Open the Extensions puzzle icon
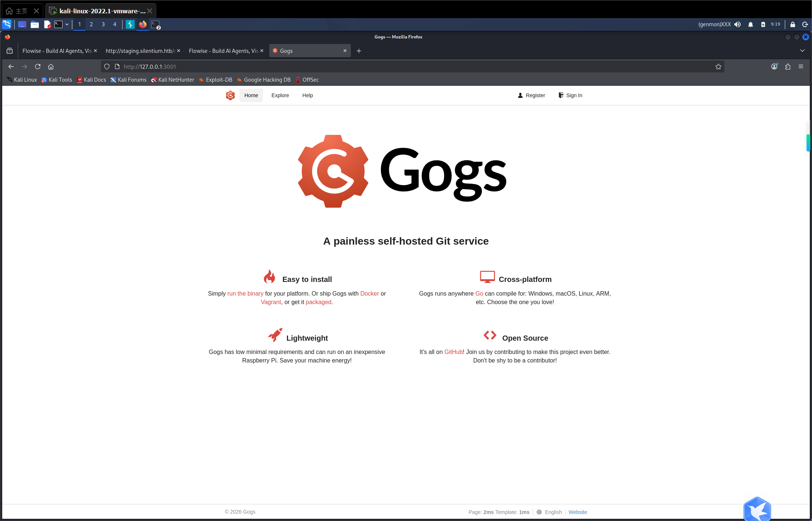This screenshot has height=521, width=812. 788,67
